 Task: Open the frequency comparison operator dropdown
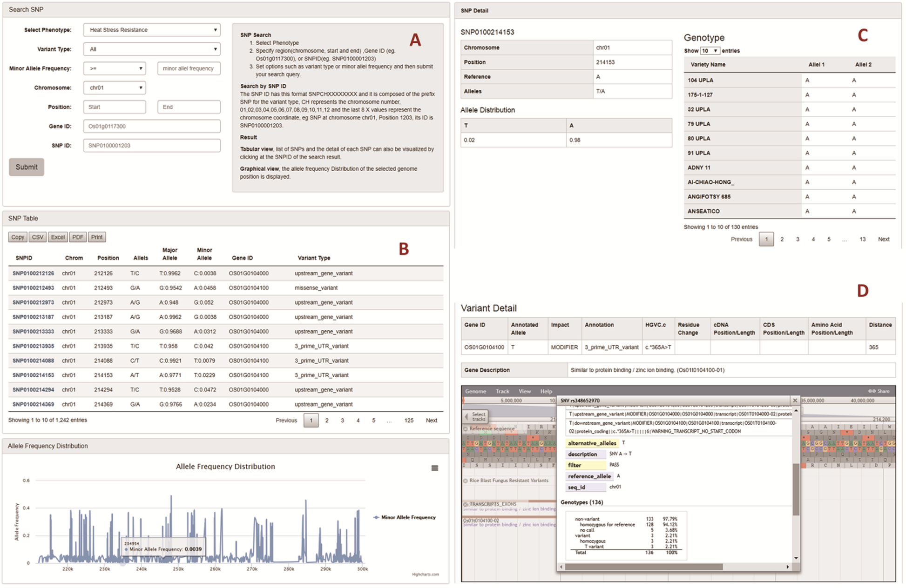(x=115, y=68)
